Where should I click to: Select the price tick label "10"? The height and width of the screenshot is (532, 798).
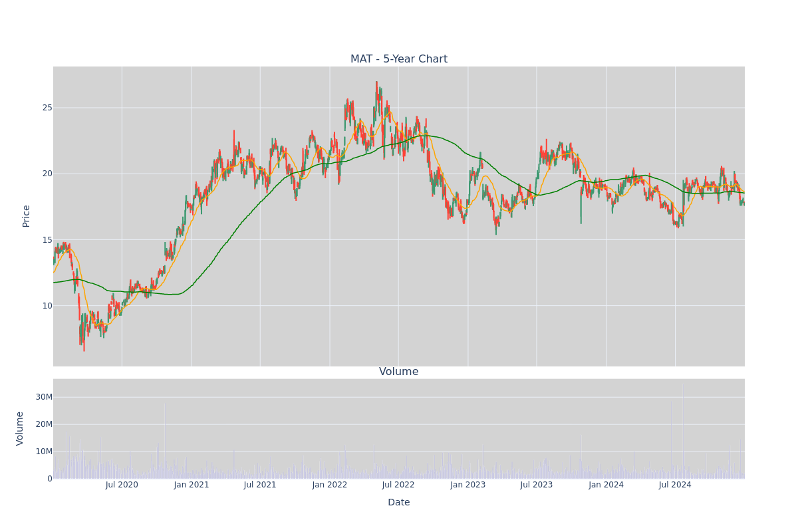47,306
